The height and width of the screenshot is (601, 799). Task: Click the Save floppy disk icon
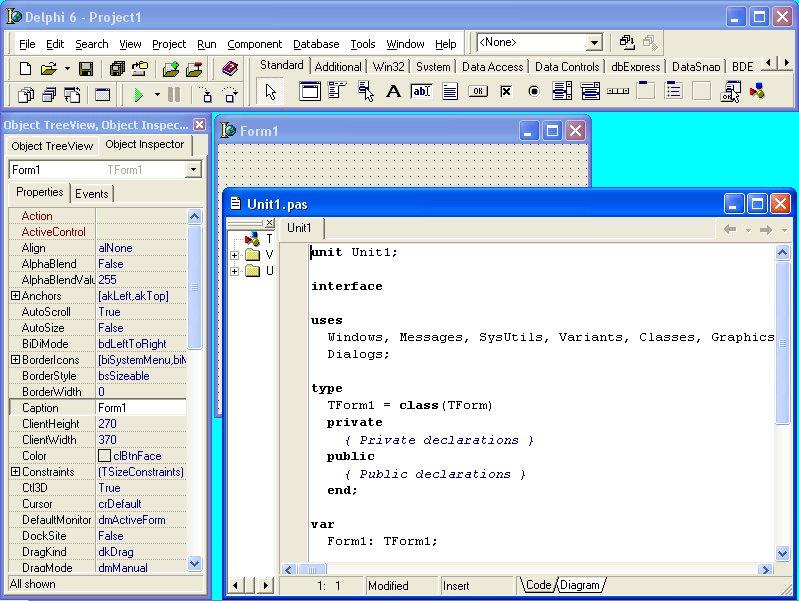[86, 68]
